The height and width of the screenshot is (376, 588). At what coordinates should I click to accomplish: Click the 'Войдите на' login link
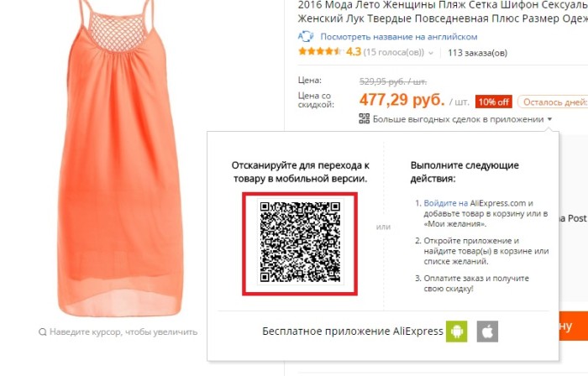[445, 203]
